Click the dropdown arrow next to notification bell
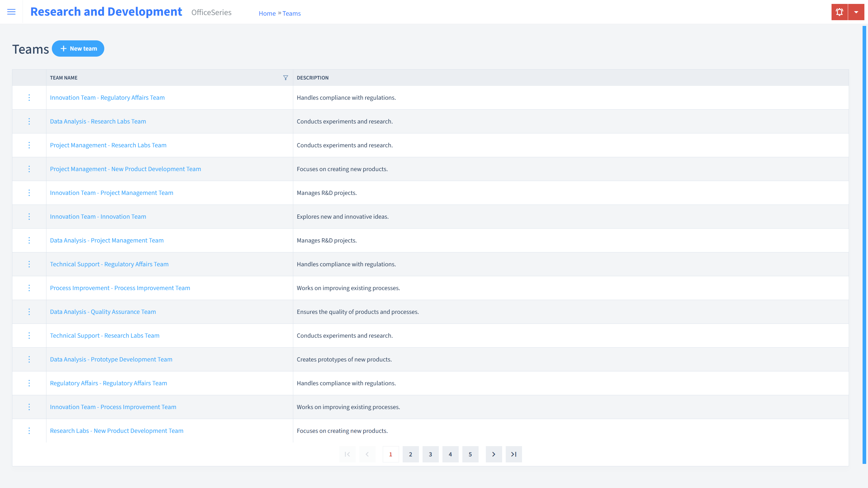 click(856, 12)
